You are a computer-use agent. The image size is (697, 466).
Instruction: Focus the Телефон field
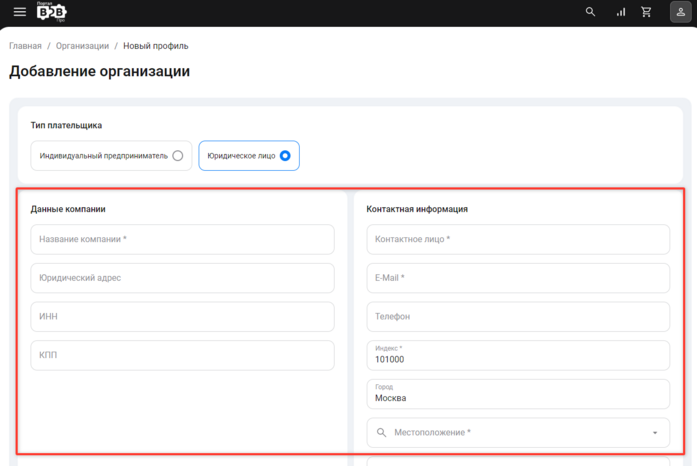coord(518,317)
